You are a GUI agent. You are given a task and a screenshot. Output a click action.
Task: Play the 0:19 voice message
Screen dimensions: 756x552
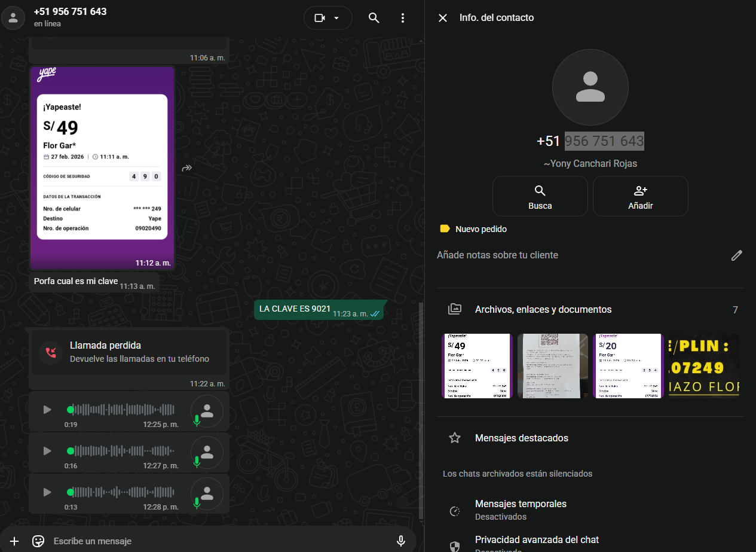(x=47, y=410)
